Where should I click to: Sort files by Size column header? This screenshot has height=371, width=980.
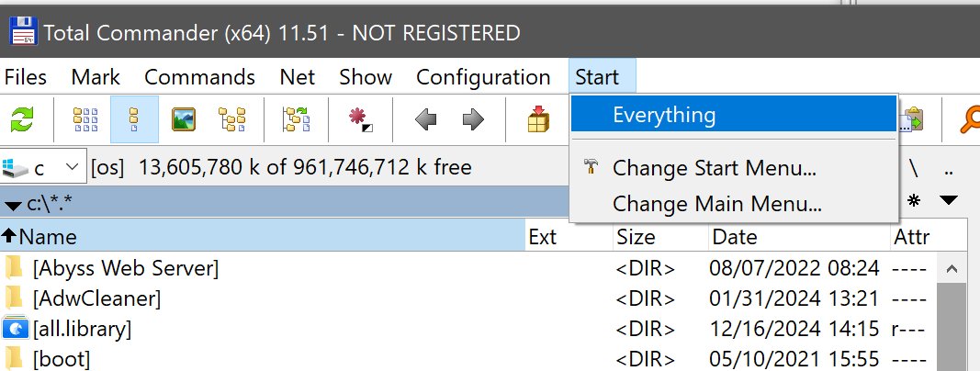point(660,237)
